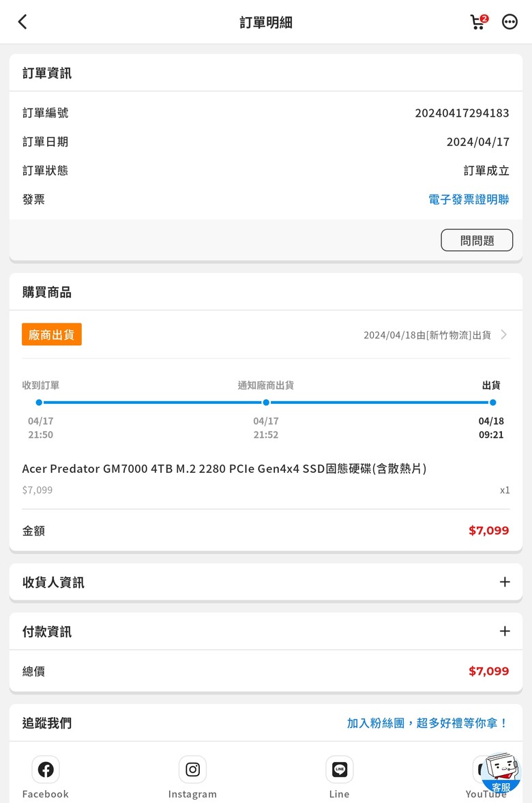Click the quantity x1 text

(x=505, y=490)
